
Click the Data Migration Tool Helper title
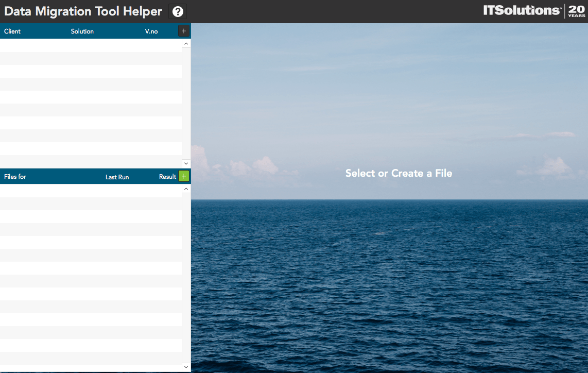point(83,12)
